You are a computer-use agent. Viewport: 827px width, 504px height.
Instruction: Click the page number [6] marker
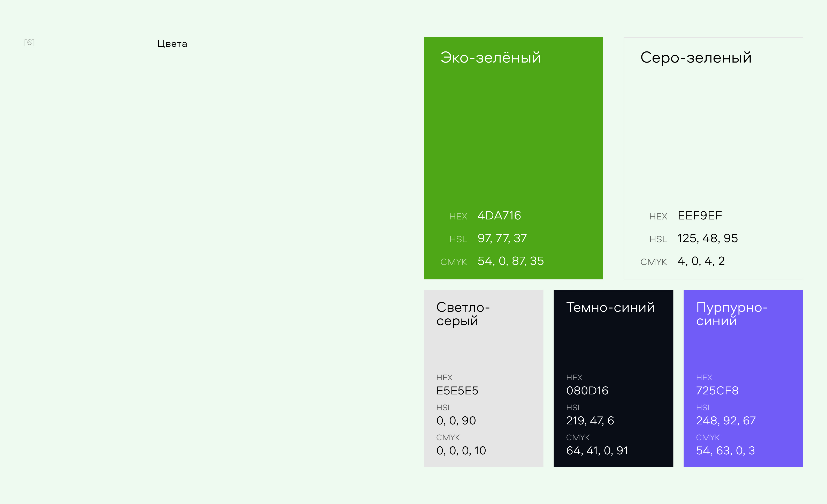(x=29, y=43)
